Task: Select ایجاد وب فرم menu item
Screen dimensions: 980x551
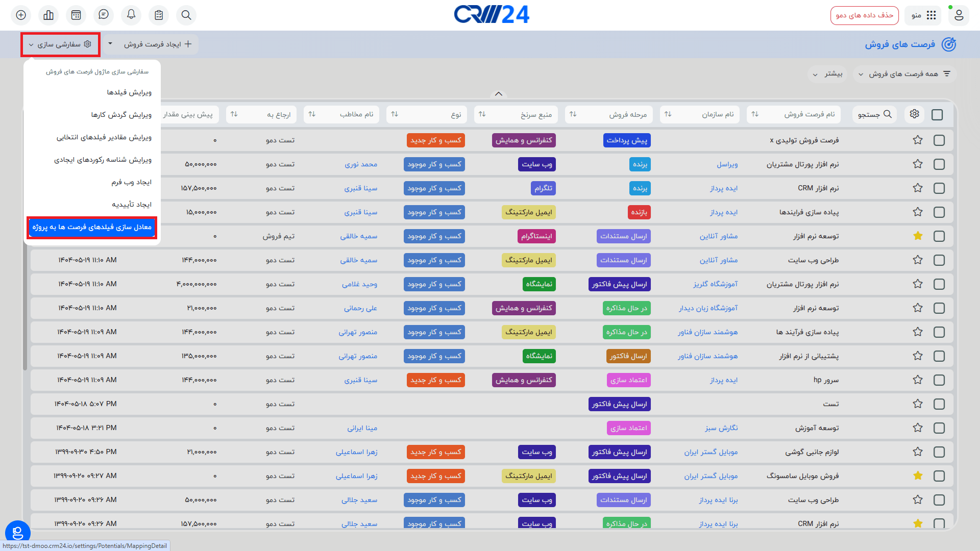Action: 131,182
